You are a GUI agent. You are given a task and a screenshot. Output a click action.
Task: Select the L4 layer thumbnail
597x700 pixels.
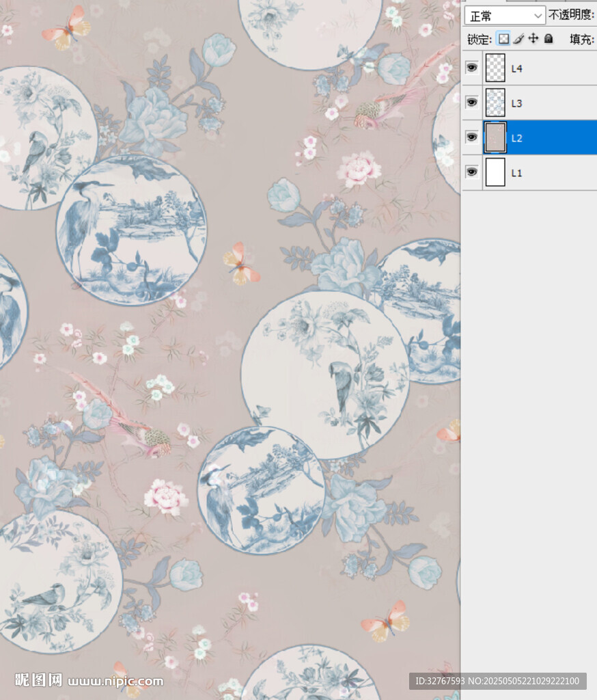tap(495, 68)
